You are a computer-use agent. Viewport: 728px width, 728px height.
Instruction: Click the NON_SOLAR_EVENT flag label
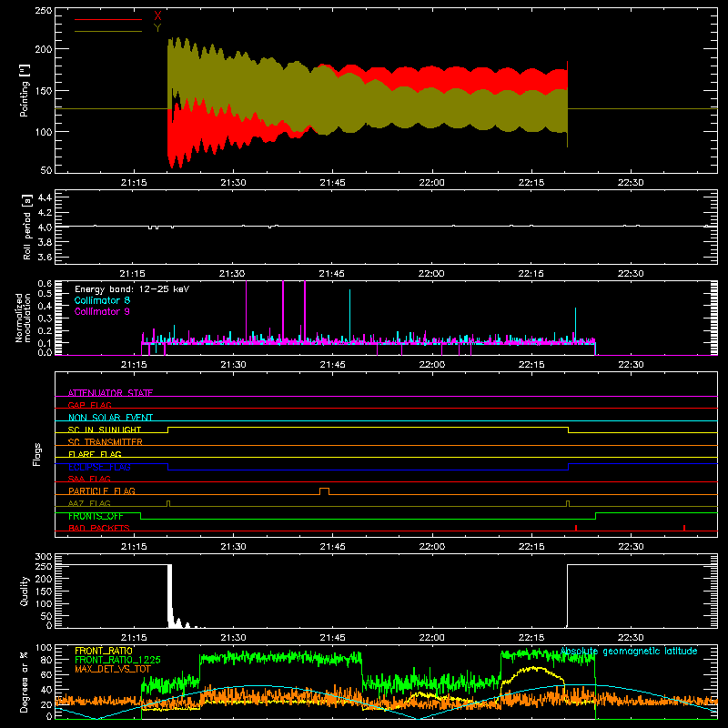point(110,418)
